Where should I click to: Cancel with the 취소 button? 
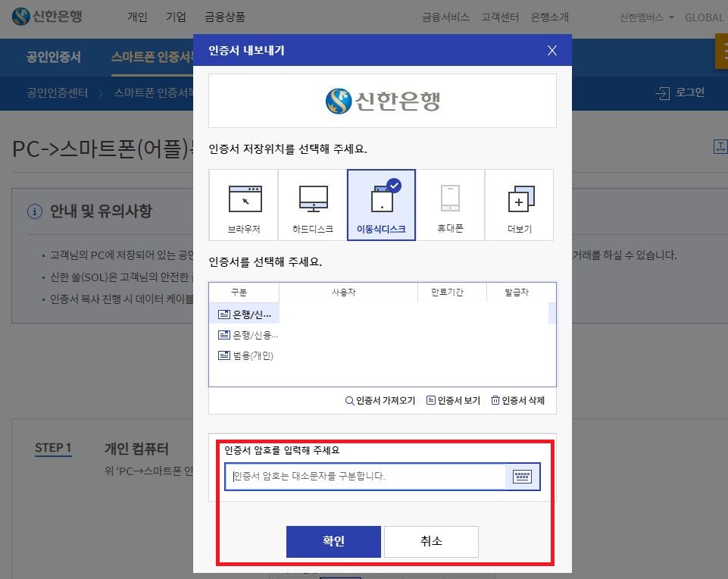click(x=431, y=541)
